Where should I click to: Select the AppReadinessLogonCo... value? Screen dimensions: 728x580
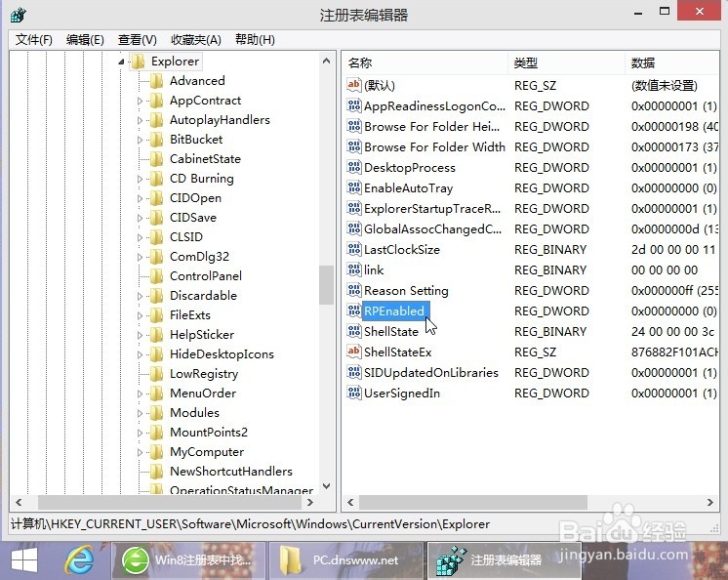(x=434, y=105)
